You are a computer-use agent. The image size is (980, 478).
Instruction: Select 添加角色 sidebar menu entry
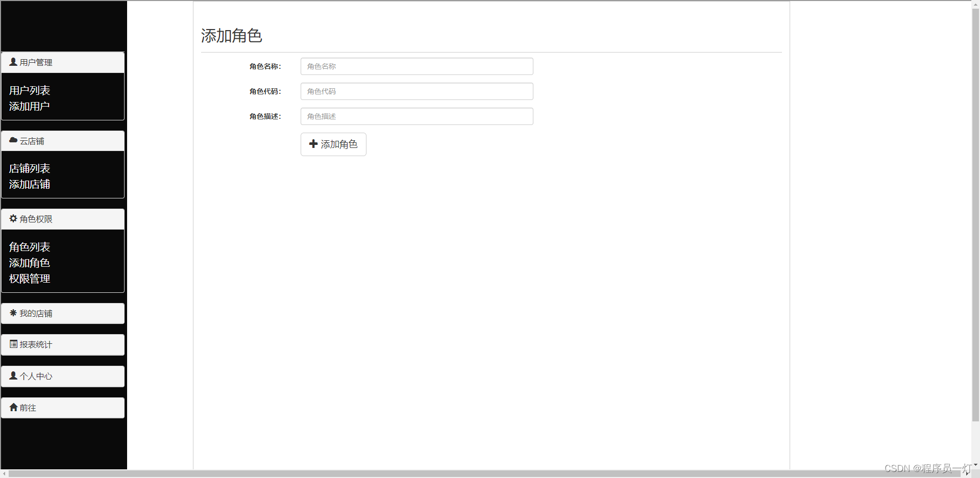tap(30, 263)
